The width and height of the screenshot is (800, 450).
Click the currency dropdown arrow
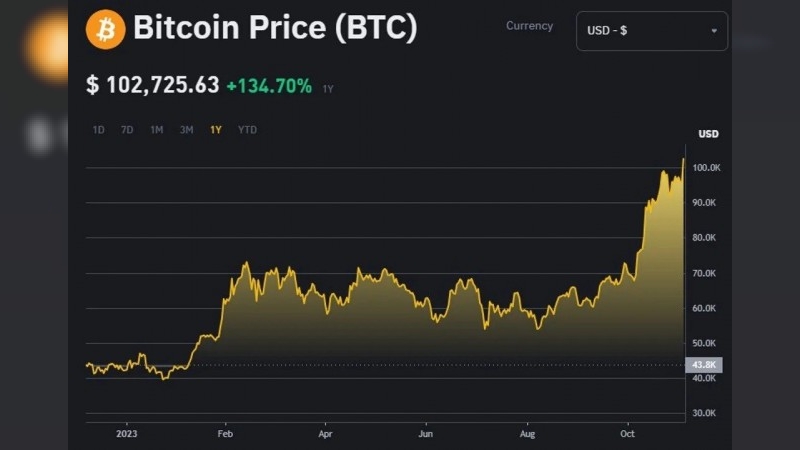(714, 31)
